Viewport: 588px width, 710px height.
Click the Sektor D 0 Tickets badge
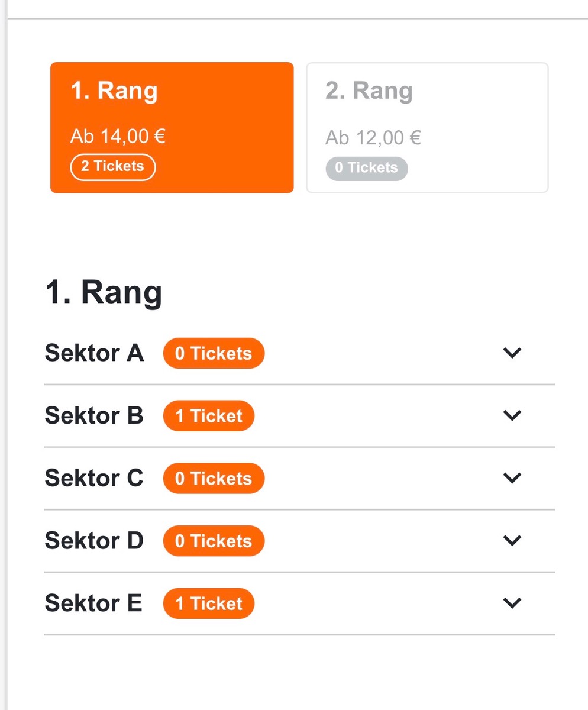tap(214, 541)
